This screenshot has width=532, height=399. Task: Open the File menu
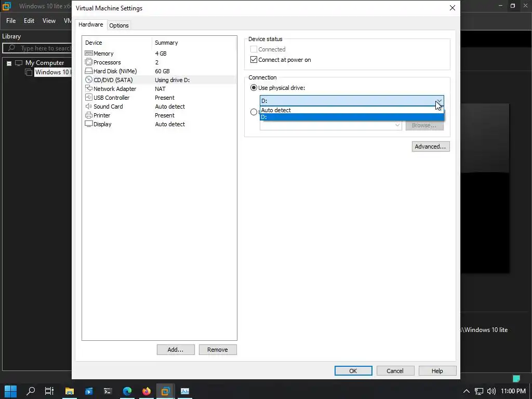coord(11,21)
